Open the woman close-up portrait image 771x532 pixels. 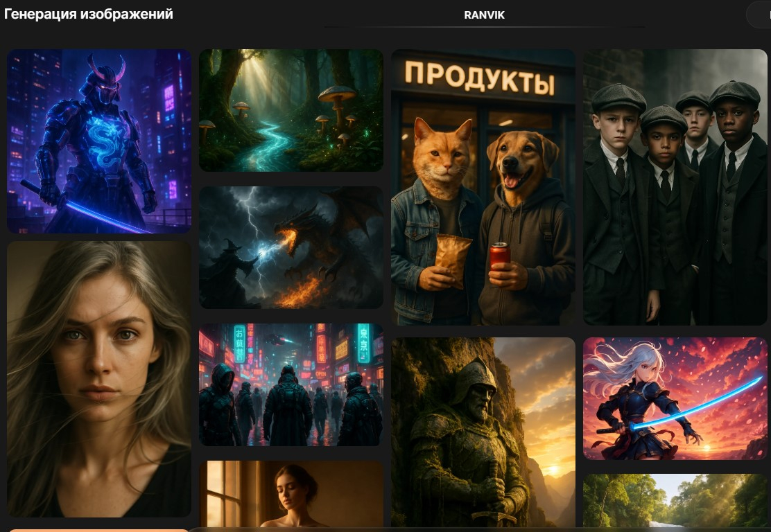(99, 379)
